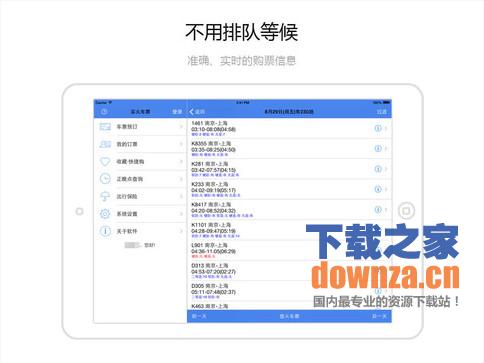The width and height of the screenshot is (484, 363).
Task: Tap the clock icon in sidebar header
Action: tap(104, 112)
